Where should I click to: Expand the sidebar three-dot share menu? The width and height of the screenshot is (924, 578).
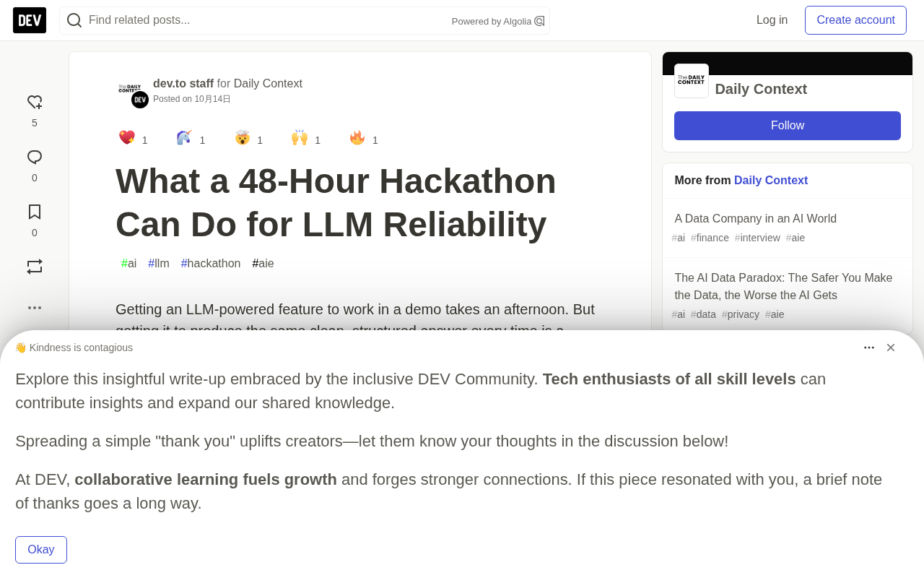point(35,308)
